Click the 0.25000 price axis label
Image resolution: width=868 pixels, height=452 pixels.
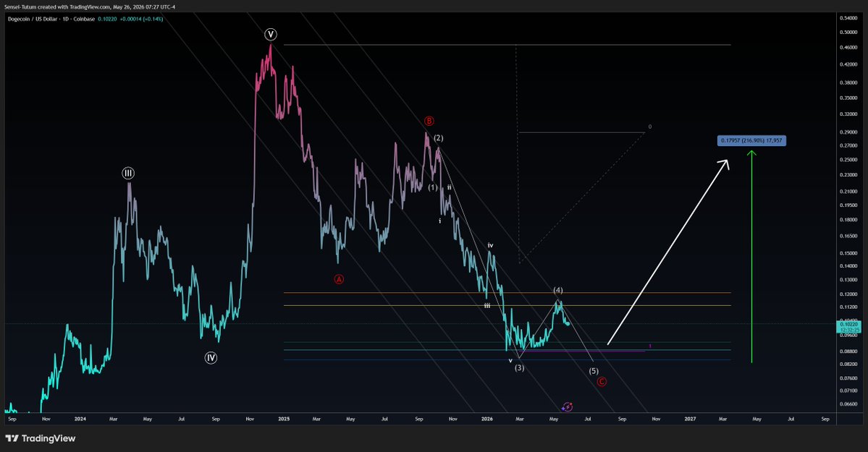coord(848,160)
